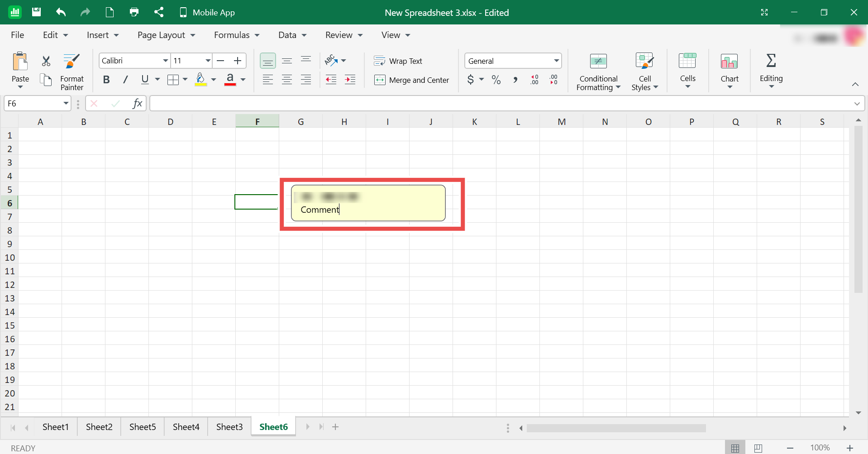
Task: Click the Paste button
Action: click(x=20, y=70)
